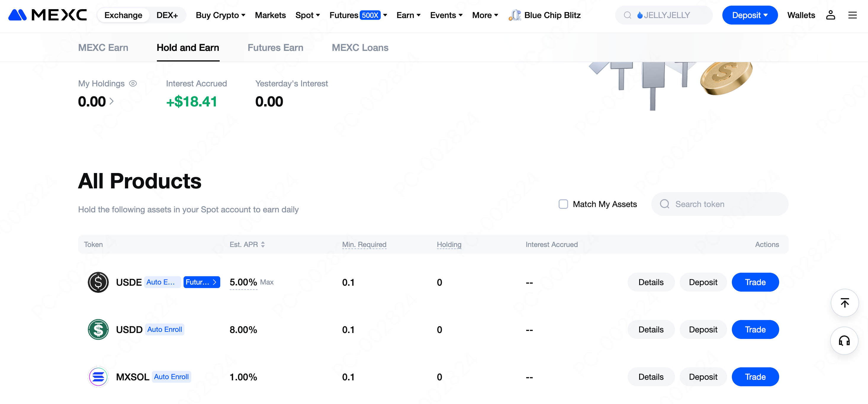The width and height of the screenshot is (868, 404).
Task: Open the user profile icon
Action: tap(830, 15)
